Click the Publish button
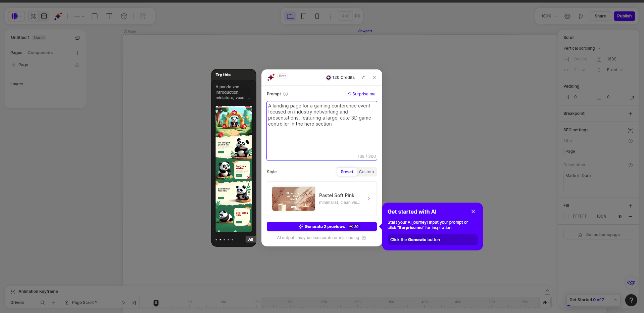This screenshot has width=644, height=313. 624,16
